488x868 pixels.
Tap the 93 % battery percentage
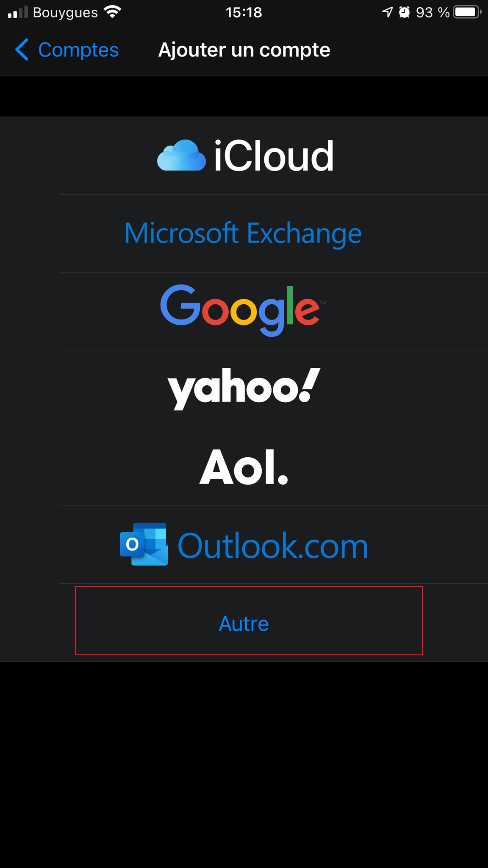pyautogui.click(x=433, y=12)
